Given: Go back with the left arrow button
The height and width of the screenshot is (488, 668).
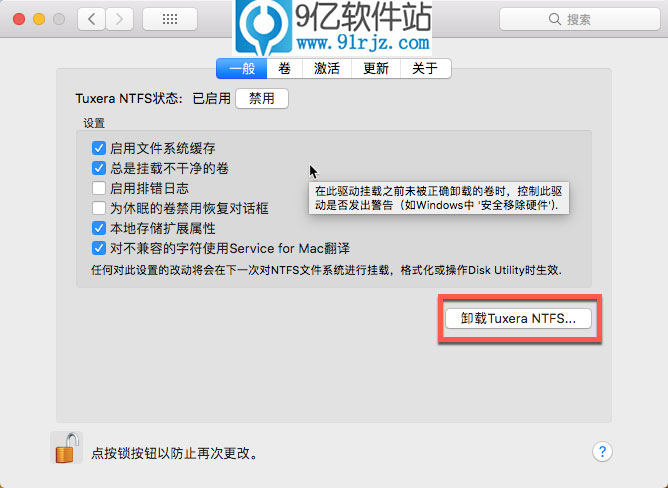Looking at the screenshot, I should coord(92,19).
